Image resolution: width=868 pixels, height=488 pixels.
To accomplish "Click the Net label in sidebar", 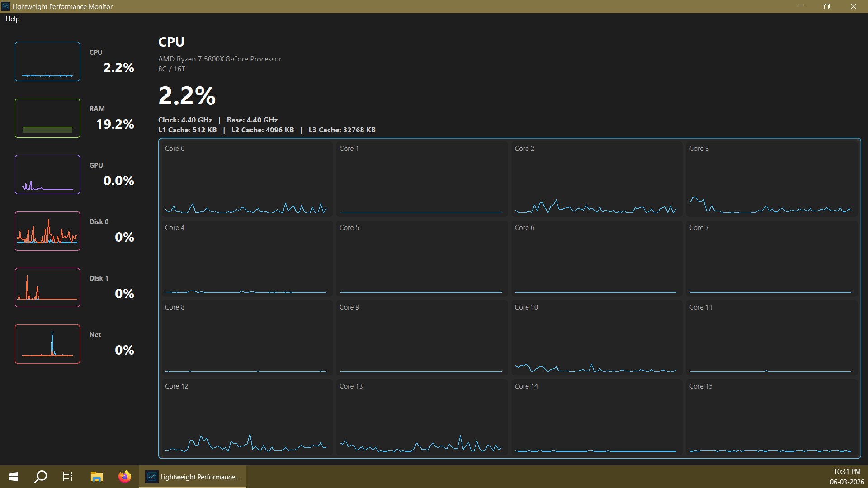I will tap(95, 335).
